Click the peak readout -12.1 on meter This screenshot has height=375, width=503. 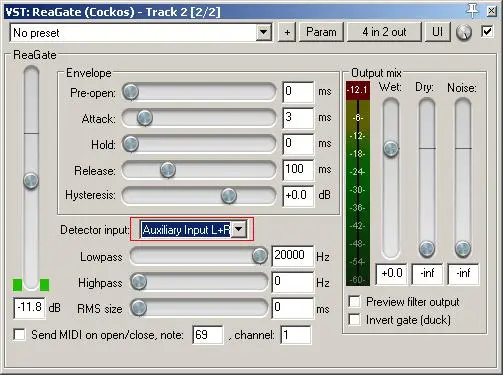358,90
